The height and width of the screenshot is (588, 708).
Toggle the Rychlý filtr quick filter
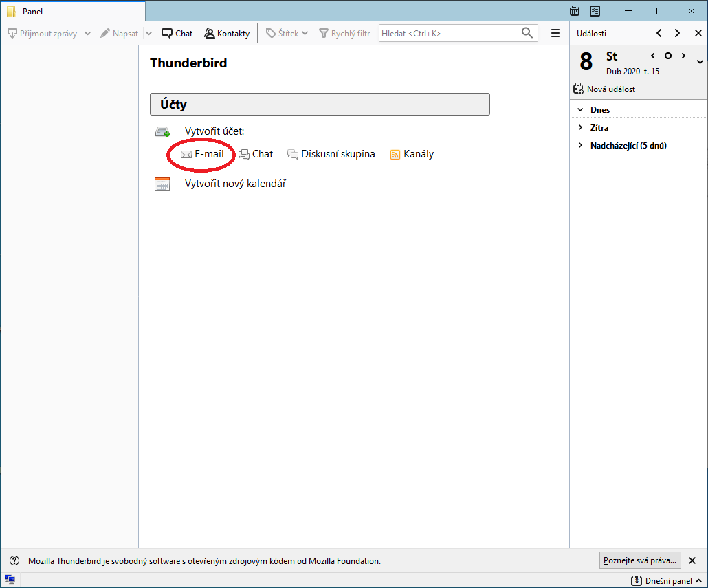pyautogui.click(x=344, y=34)
